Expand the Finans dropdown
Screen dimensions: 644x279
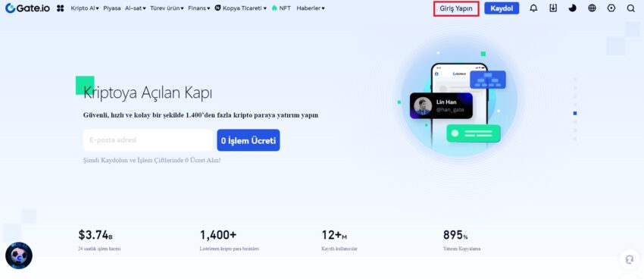point(199,8)
